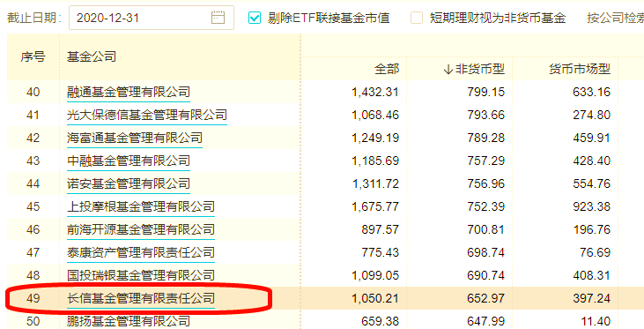Select money market value 408.31 cell
644x329 pixels.
591,275
